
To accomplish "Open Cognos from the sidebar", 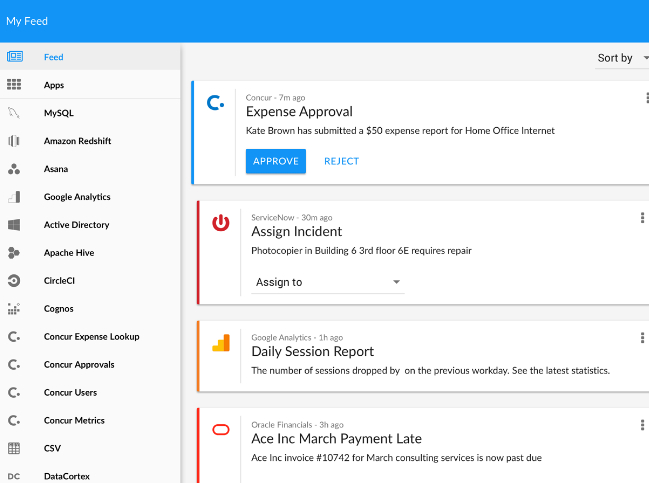I will click(x=90, y=309).
